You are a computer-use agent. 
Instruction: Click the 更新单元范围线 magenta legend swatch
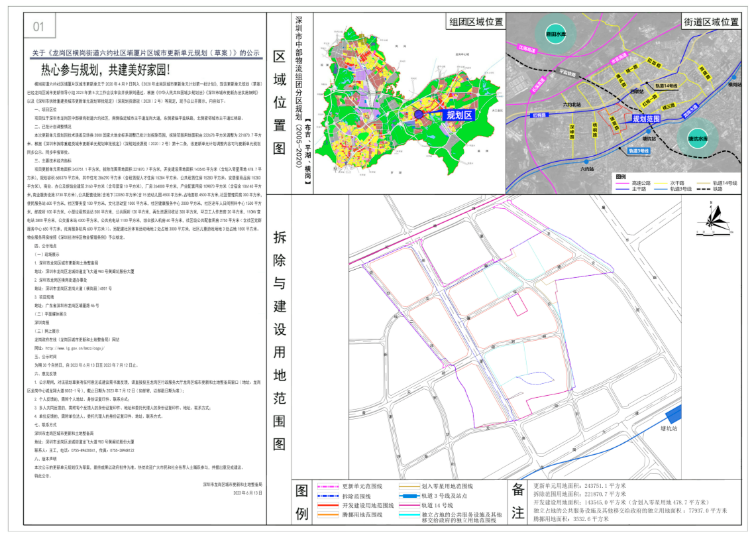point(328,487)
